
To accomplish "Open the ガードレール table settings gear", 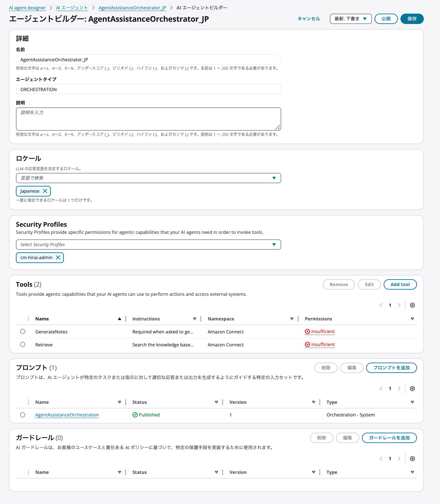I will 412,459.
